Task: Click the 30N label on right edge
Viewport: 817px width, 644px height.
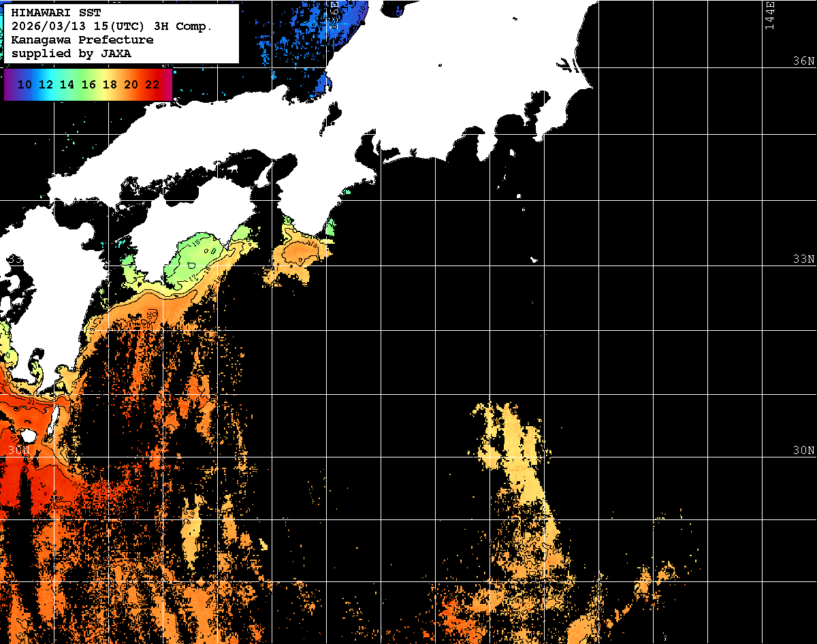Action: pos(803,451)
